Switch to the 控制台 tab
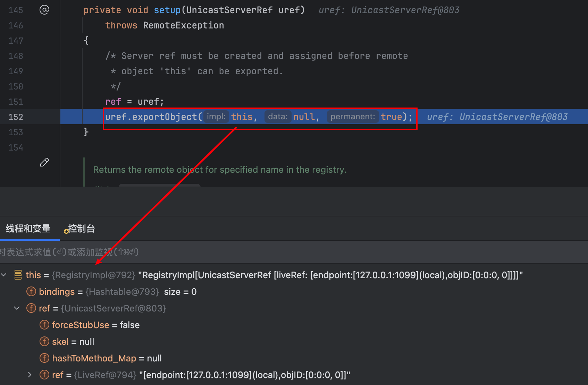 point(82,229)
